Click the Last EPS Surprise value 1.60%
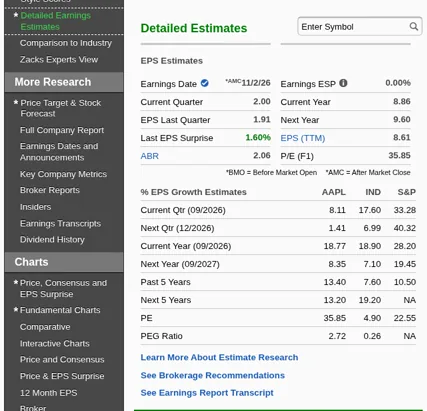 click(258, 137)
